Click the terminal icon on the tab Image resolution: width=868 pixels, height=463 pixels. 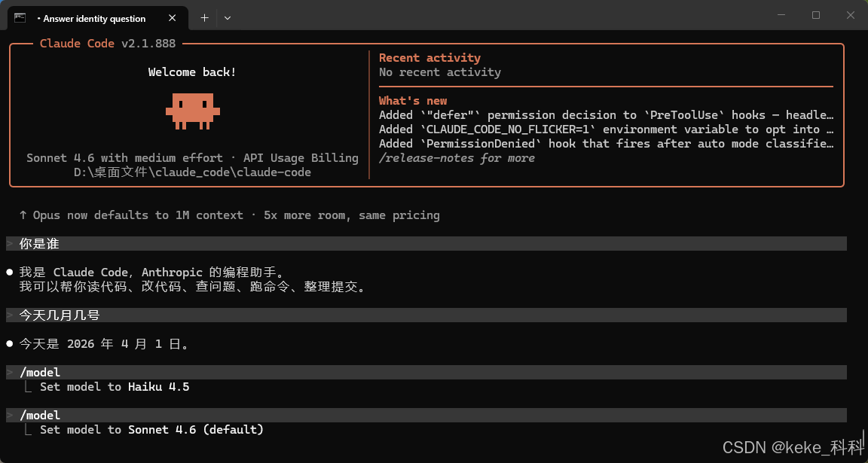click(x=20, y=18)
